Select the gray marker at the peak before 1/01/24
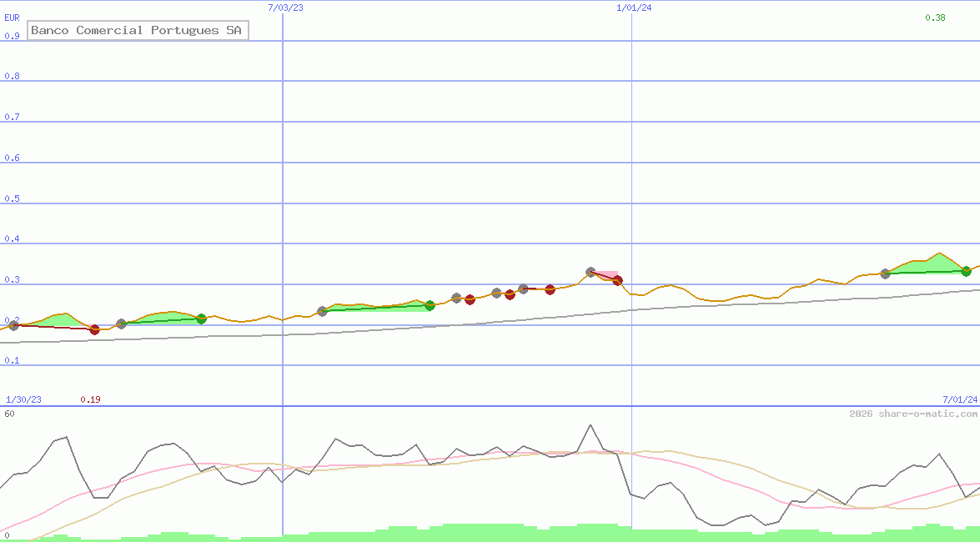The width and height of the screenshot is (980, 542). click(x=591, y=272)
